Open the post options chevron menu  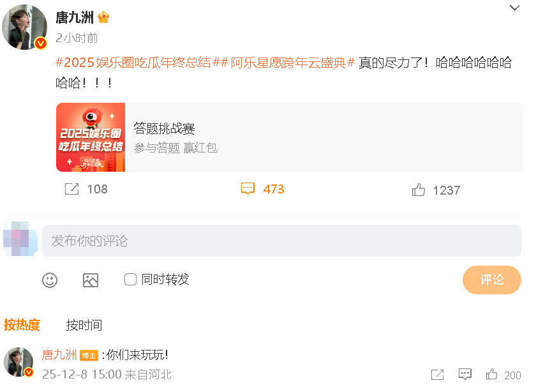(x=514, y=8)
